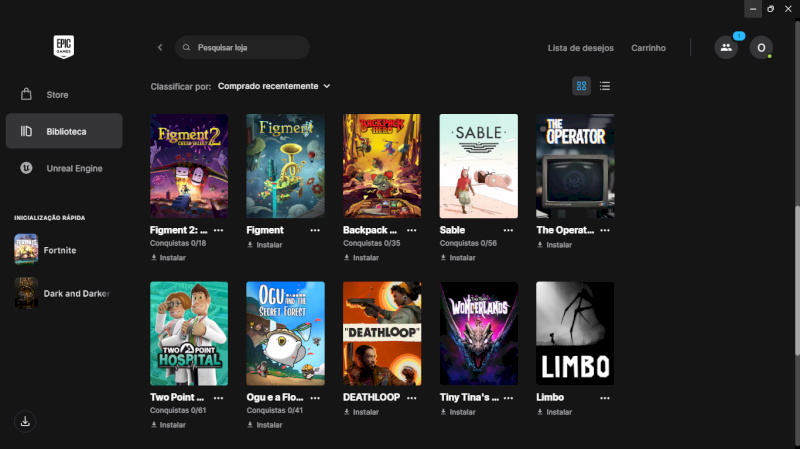
Task: Open more options for Figment
Action: point(315,230)
